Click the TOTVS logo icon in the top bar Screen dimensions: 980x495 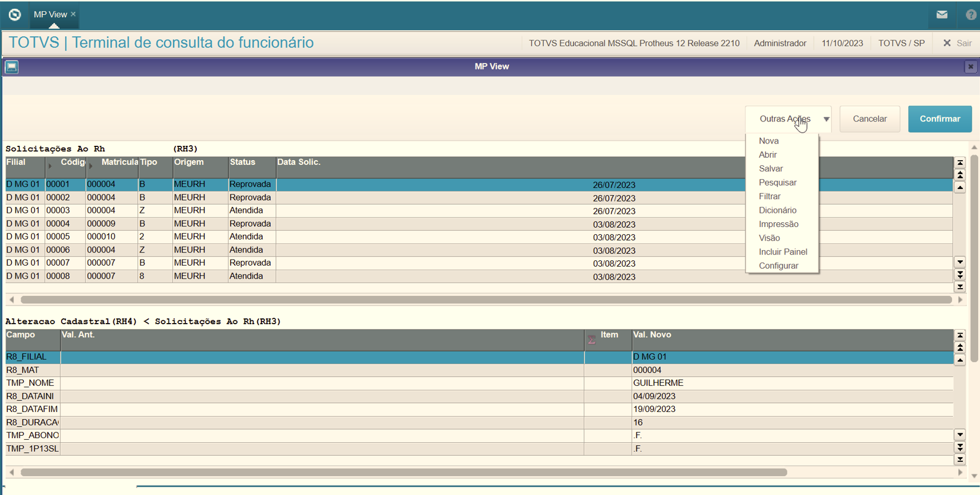(x=15, y=15)
